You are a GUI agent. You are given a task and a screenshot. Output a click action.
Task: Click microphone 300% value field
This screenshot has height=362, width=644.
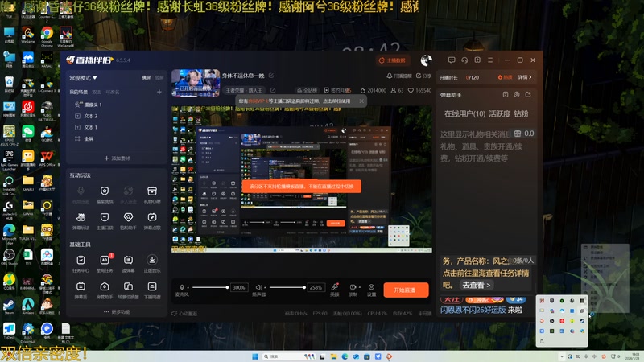point(239,287)
